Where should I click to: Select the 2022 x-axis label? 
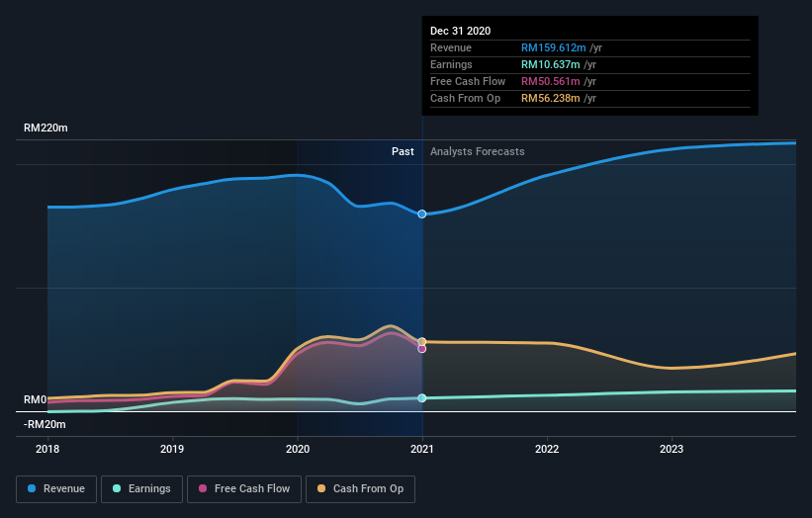pos(547,449)
